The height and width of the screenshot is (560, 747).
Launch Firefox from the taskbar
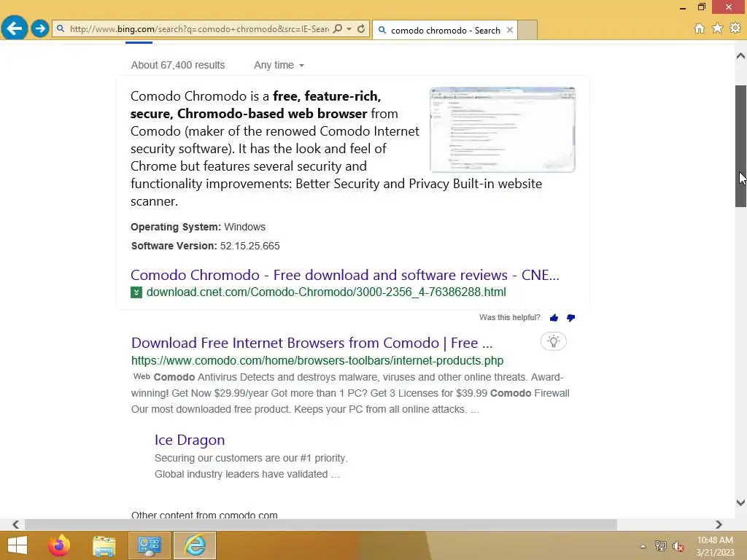click(59, 545)
